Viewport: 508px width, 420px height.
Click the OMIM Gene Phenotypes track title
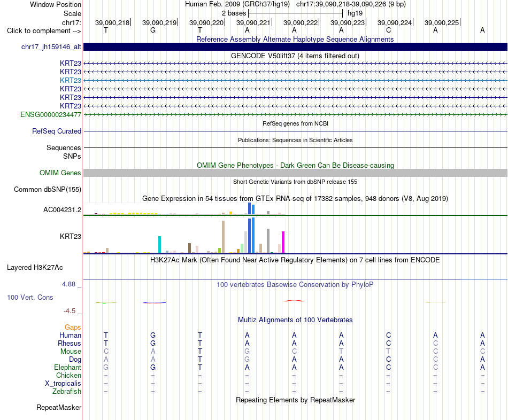coord(295,165)
